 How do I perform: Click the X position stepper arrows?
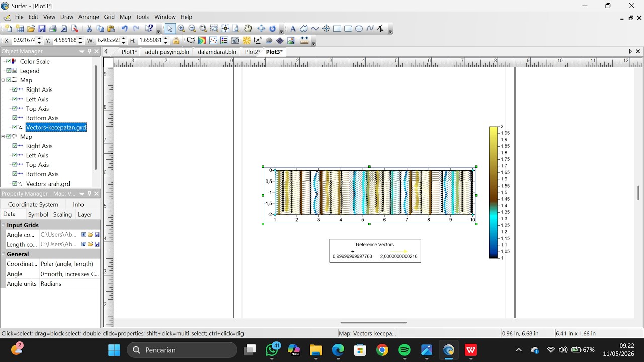[39, 41]
